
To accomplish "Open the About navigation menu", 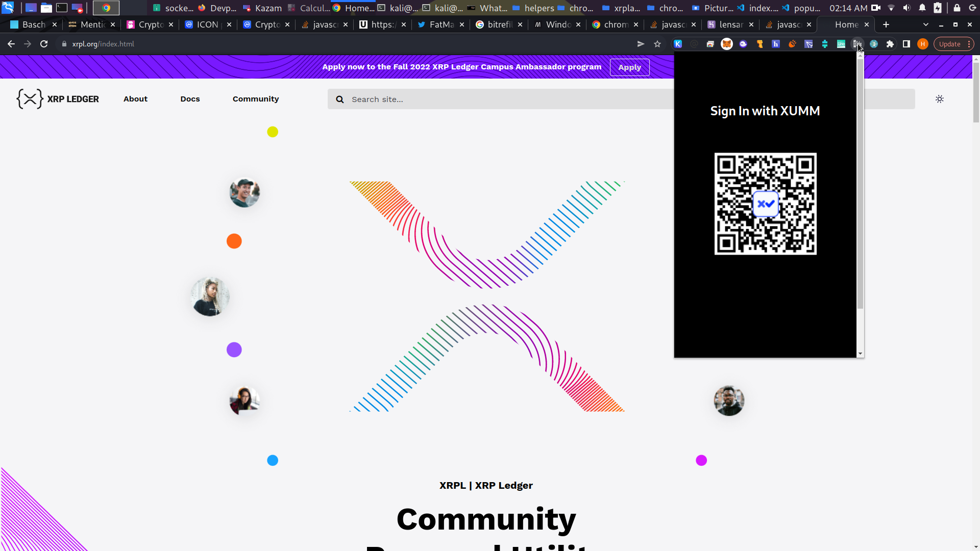I will coord(135,99).
